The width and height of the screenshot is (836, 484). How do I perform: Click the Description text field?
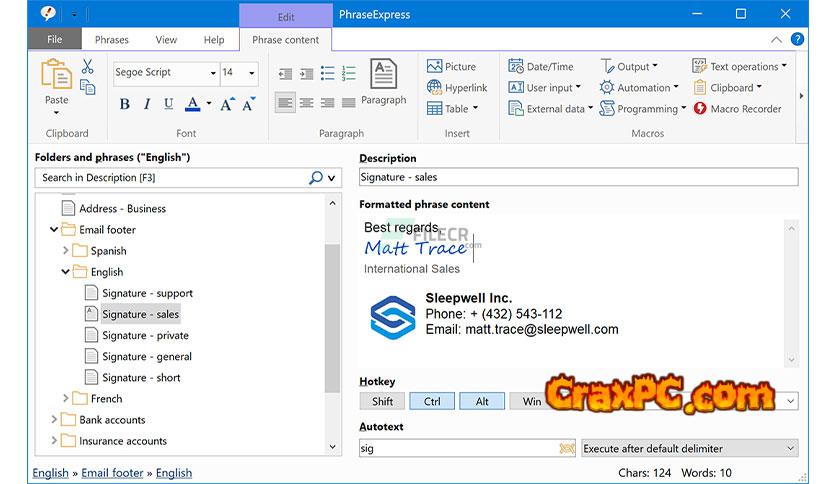coord(578,177)
